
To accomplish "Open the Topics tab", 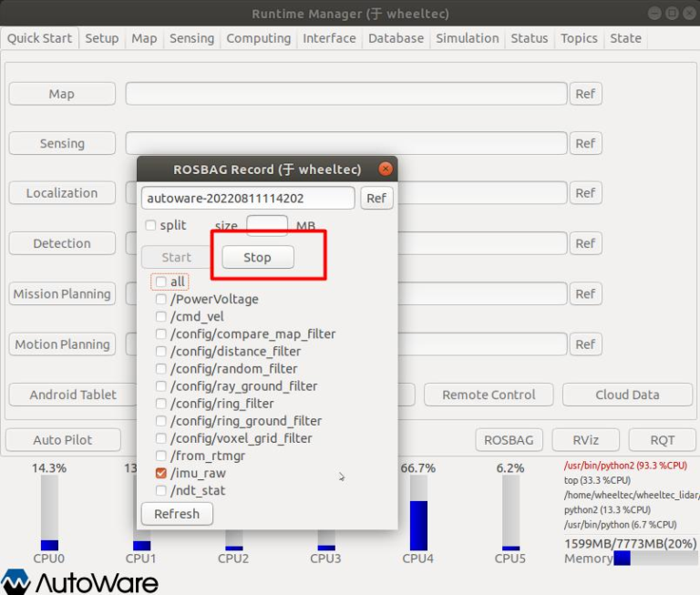I will tap(579, 38).
